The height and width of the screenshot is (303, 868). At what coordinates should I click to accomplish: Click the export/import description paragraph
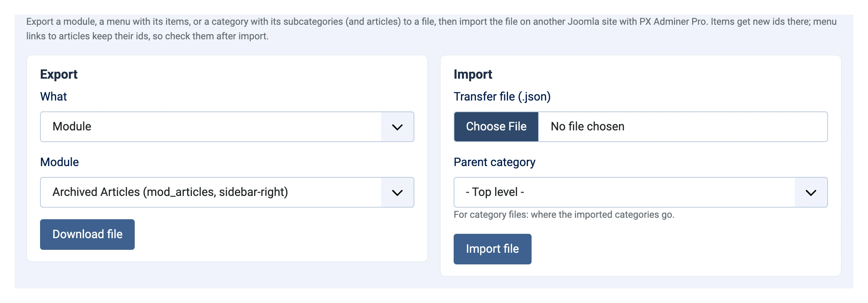(x=431, y=29)
